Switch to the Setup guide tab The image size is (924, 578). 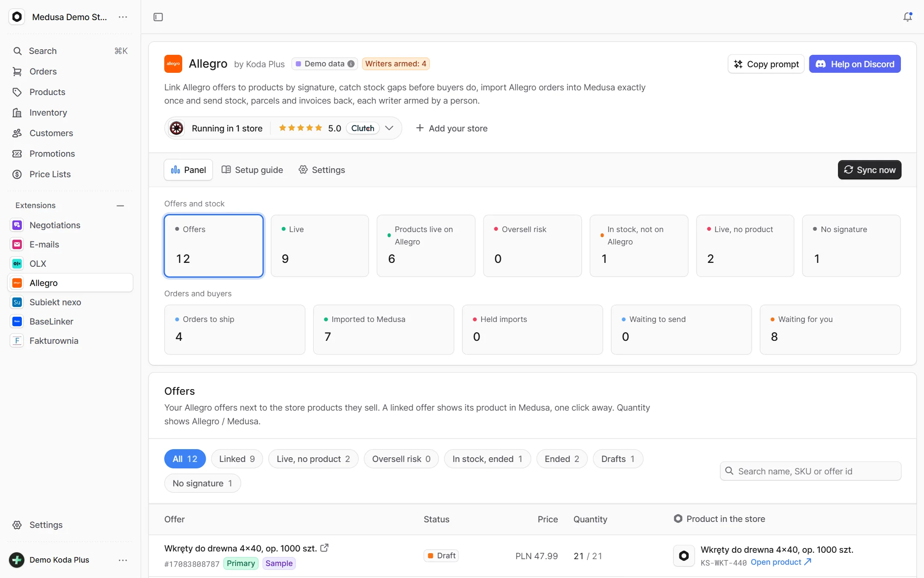coord(252,170)
